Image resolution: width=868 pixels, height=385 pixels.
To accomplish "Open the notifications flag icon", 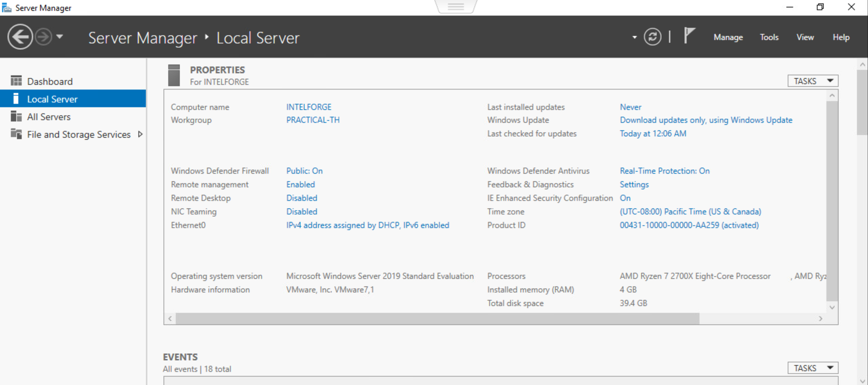I will click(x=689, y=35).
